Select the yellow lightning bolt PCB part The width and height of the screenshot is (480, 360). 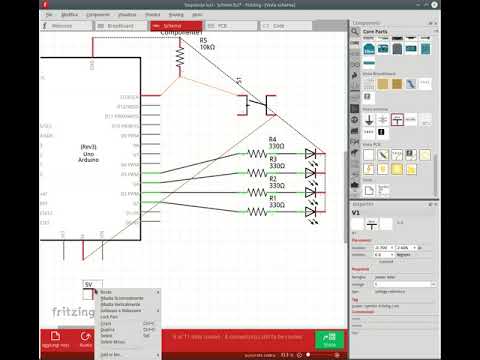click(x=369, y=169)
